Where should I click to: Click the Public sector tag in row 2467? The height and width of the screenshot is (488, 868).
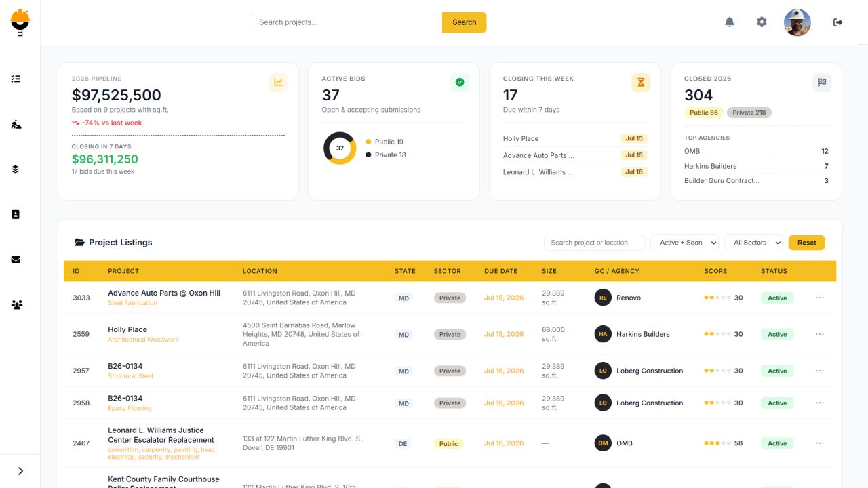(448, 443)
